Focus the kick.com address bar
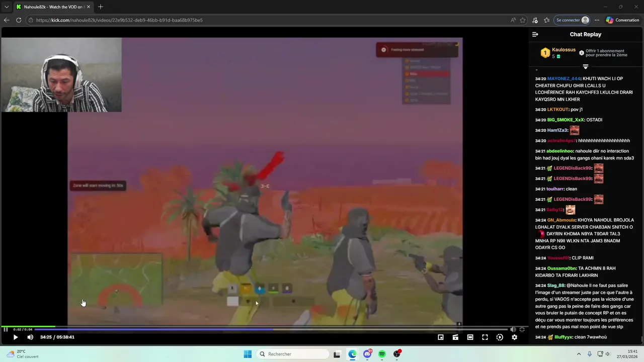The width and height of the screenshot is (644, 362). tap(267, 20)
